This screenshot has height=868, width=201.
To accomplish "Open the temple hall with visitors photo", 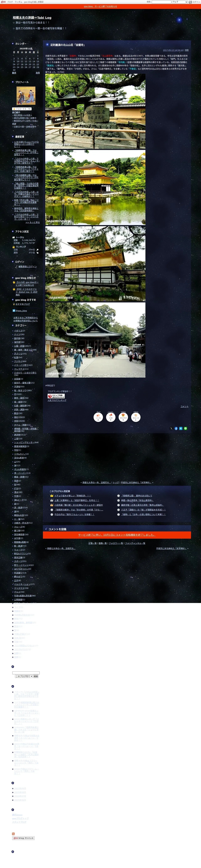I will (95, 340).
